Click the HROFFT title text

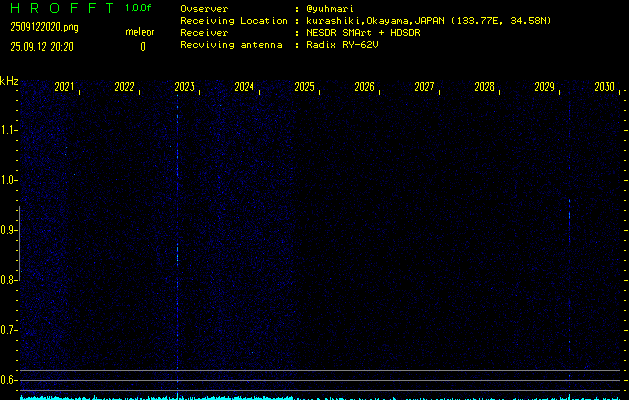[62, 8]
